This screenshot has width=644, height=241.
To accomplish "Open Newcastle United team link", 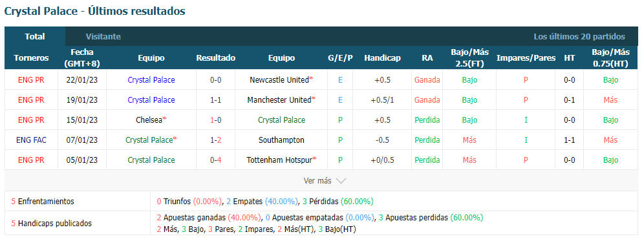I will point(281,80).
